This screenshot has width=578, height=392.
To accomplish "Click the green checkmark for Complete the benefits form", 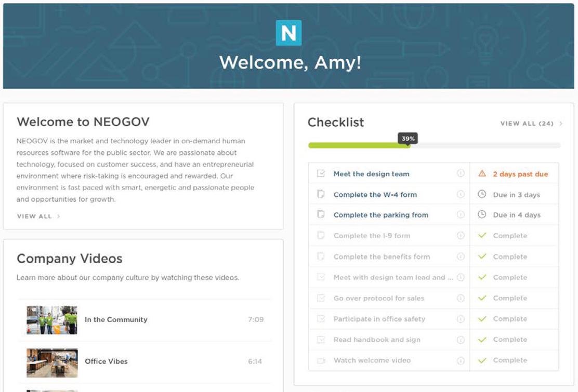I will (x=482, y=256).
